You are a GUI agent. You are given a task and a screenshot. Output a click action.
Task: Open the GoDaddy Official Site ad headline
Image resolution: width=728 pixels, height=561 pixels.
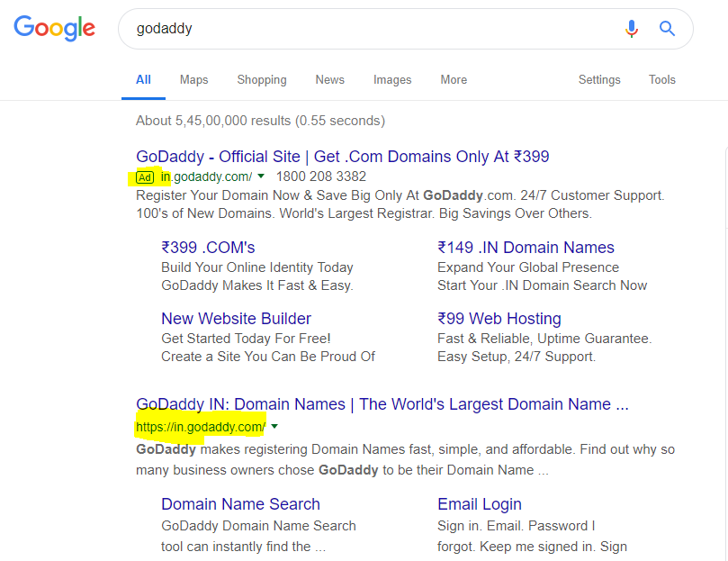pos(343,157)
